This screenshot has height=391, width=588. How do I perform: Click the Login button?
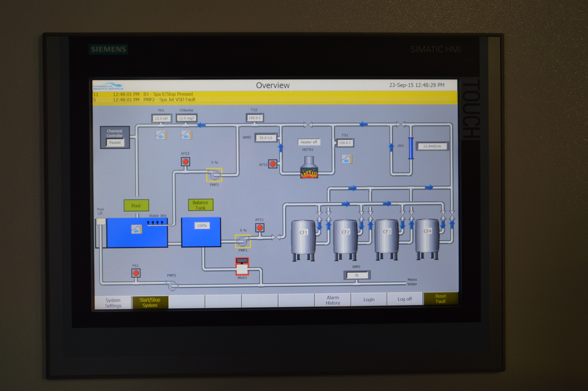click(369, 300)
